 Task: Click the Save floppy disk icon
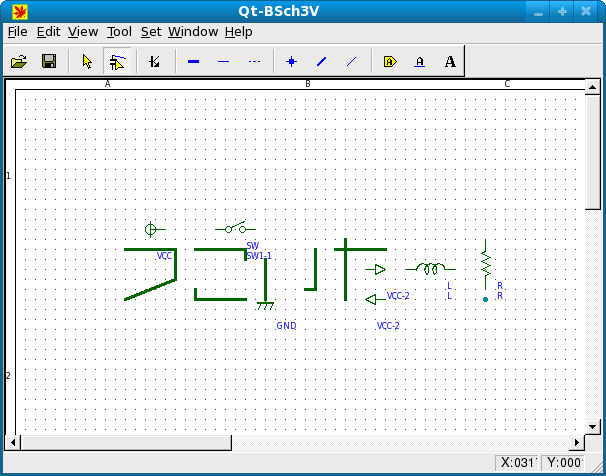tap(48, 62)
